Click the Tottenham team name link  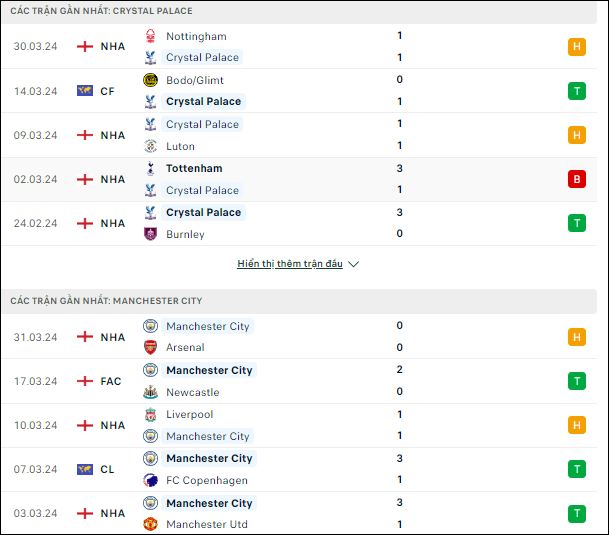[x=194, y=168]
